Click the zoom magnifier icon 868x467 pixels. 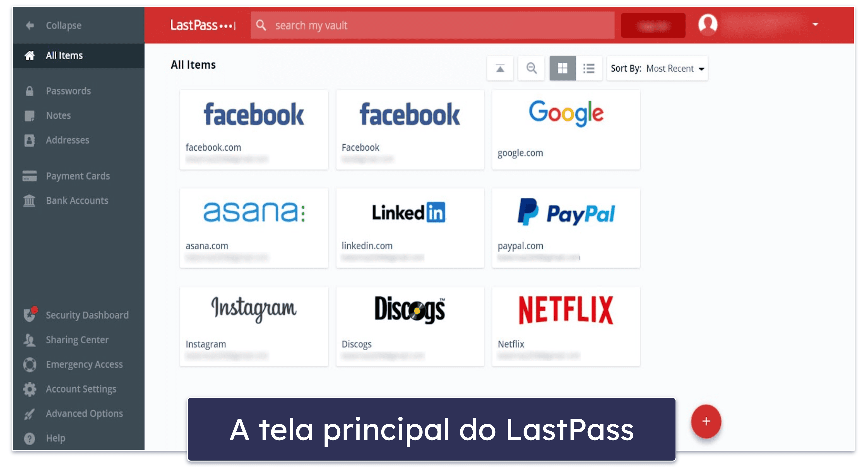529,68
